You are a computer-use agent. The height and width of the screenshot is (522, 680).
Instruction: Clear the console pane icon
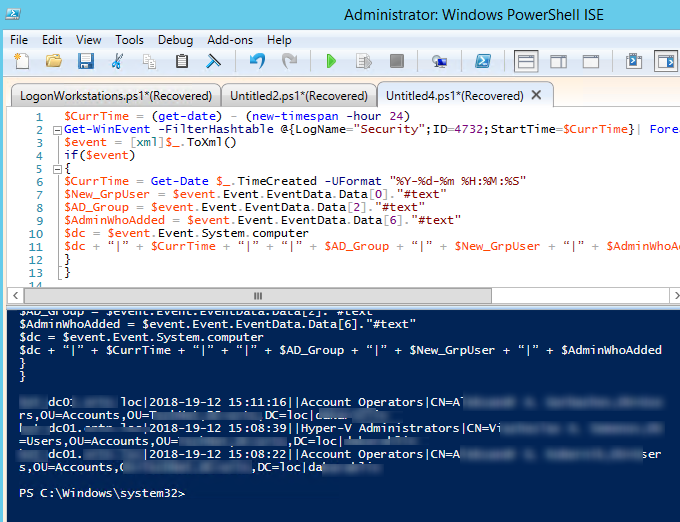tap(213, 61)
